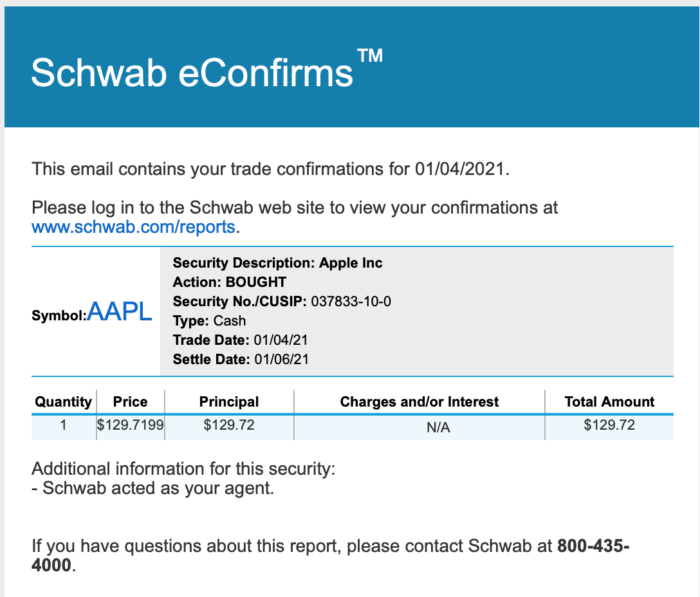Screen dimensions: 700x597
Task: Select the Quantity column header
Action: [x=64, y=401]
